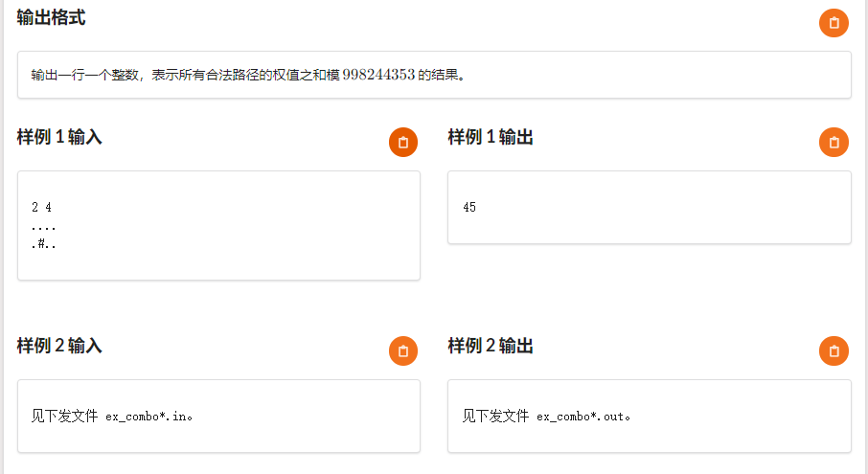This screenshot has width=868, height=474.
Task: Click the output value 45
Action: click(x=469, y=207)
